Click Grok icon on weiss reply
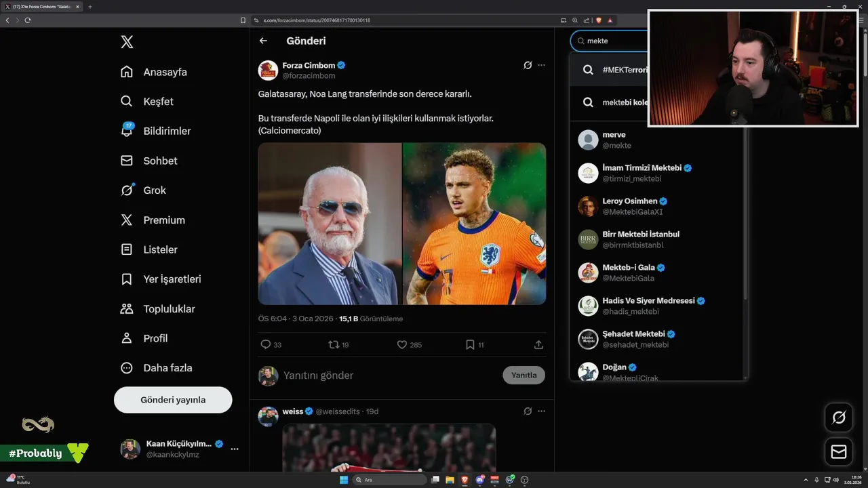 point(528,411)
